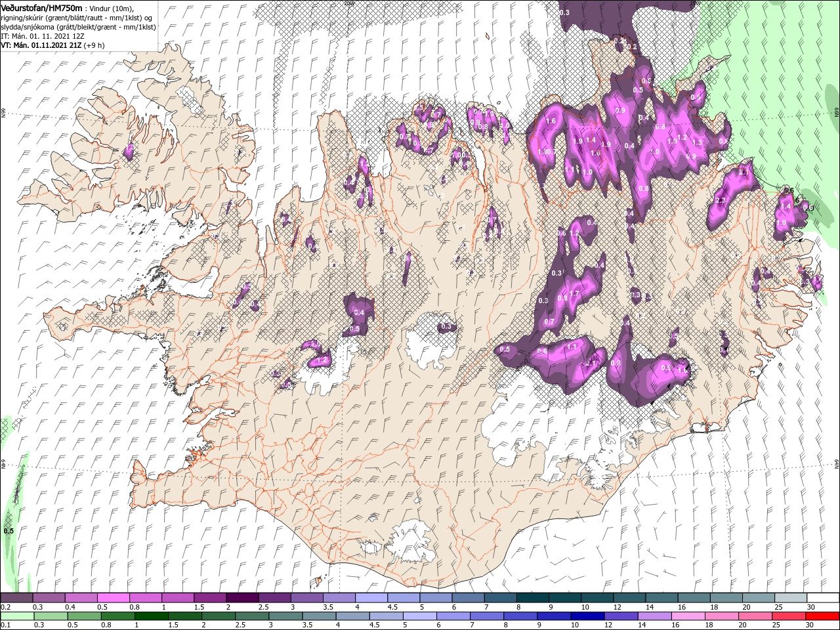
Task: Pick the lower-row swatch between 25 and 30
Action: coord(788,616)
